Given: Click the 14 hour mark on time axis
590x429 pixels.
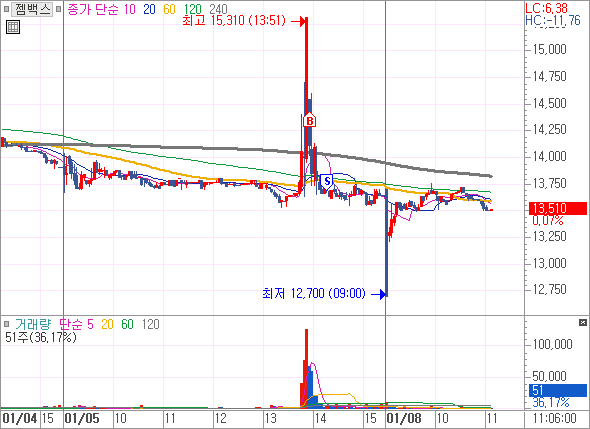Looking at the screenshot, I should pyautogui.click(x=320, y=418).
